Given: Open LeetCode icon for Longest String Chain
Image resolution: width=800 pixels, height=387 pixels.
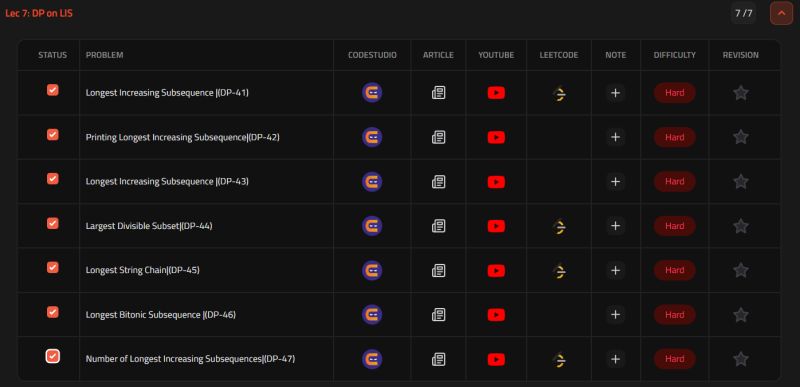Looking at the screenshot, I should [x=559, y=270].
